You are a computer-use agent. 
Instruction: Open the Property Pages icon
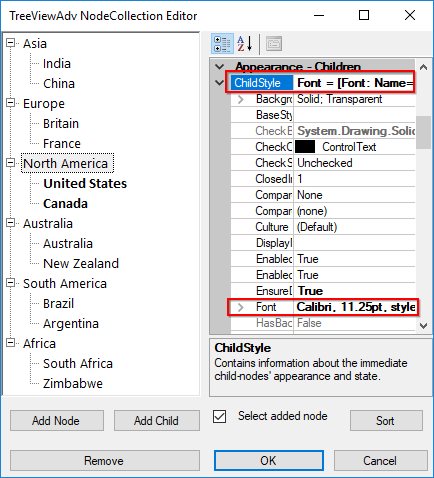(274, 44)
